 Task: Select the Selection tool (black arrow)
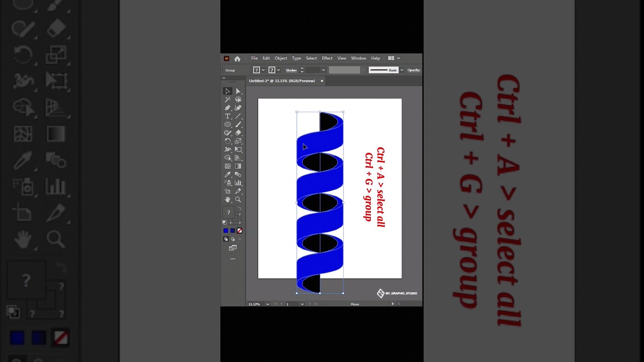(x=227, y=91)
